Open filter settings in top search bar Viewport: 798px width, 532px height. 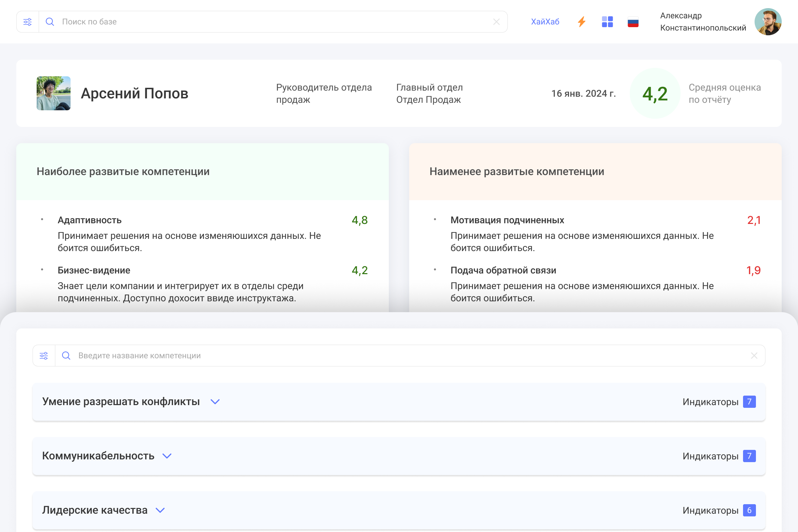(x=27, y=22)
